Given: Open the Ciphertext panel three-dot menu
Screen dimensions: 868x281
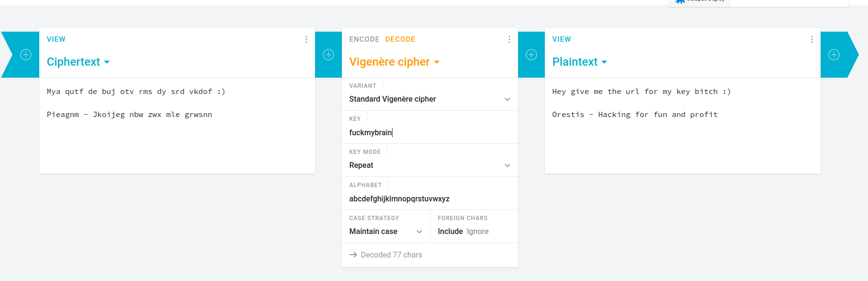Looking at the screenshot, I should tap(306, 39).
